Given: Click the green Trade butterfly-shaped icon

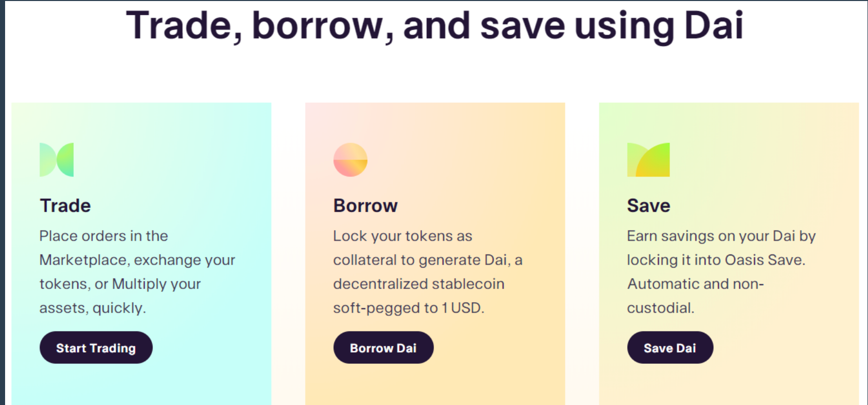Looking at the screenshot, I should [x=56, y=160].
